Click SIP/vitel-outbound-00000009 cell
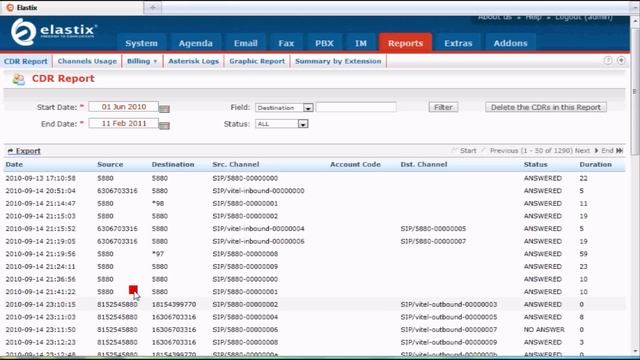The height and width of the screenshot is (360, 640). tap(449, 342)
